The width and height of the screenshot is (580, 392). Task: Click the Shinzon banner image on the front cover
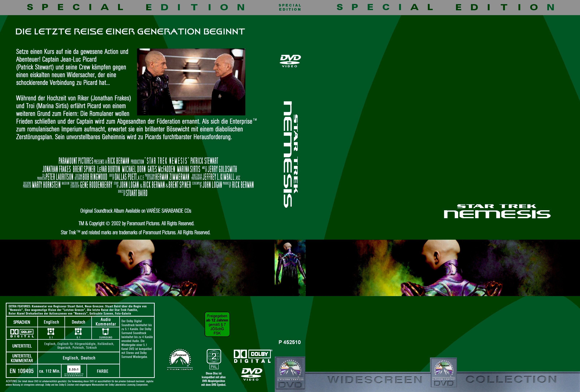coord(443,268)
